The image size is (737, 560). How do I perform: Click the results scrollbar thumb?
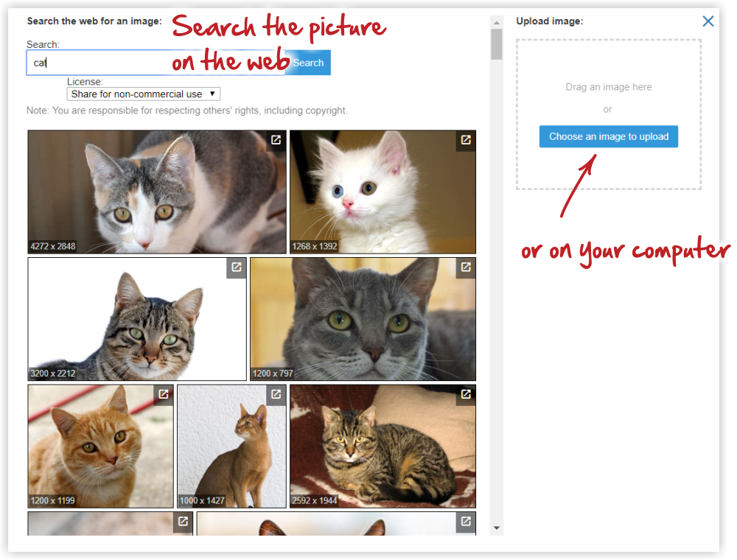tap(496, 44)
